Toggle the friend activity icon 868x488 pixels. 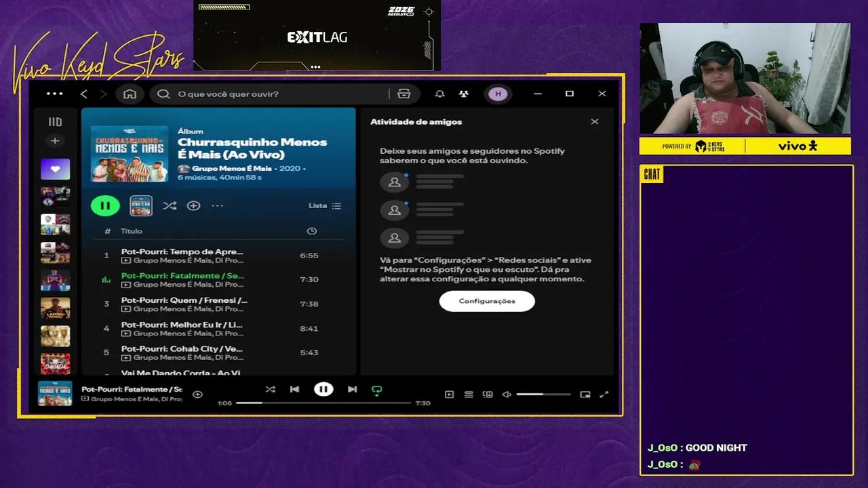tap(463, 94)
